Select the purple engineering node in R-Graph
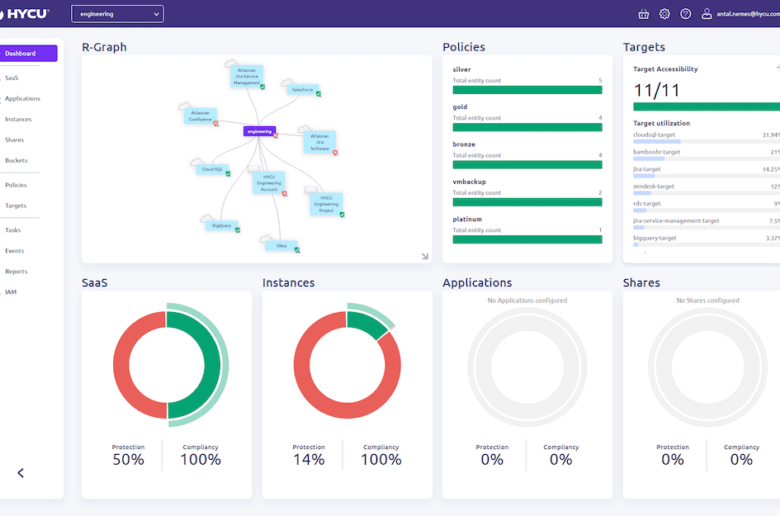Screen dimensions: 780x516 click(x=259, y=131)
